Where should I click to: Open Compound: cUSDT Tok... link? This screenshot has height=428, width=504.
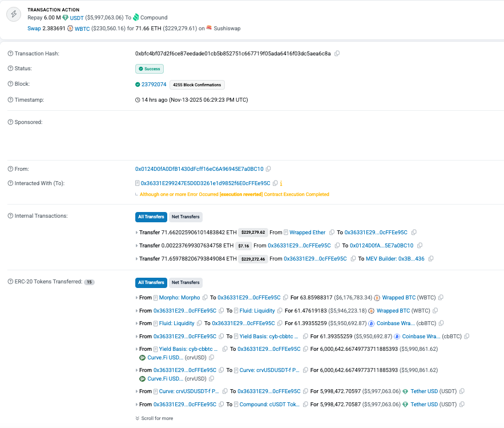click(x=269, y=405)
